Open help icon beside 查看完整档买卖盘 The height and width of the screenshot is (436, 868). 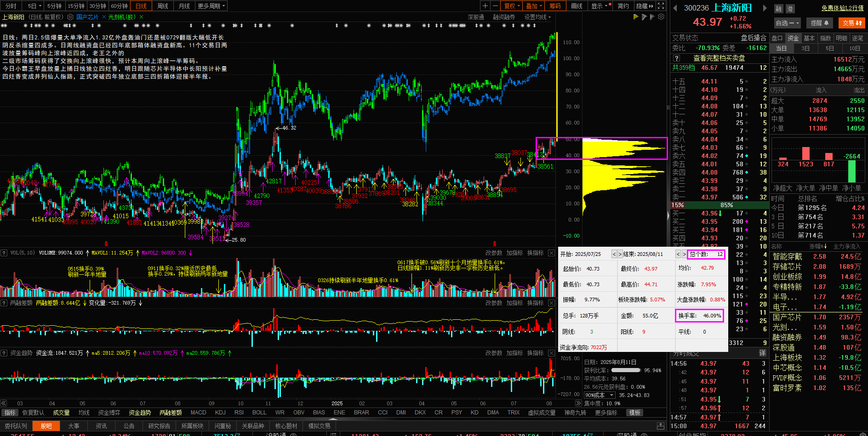676,58
